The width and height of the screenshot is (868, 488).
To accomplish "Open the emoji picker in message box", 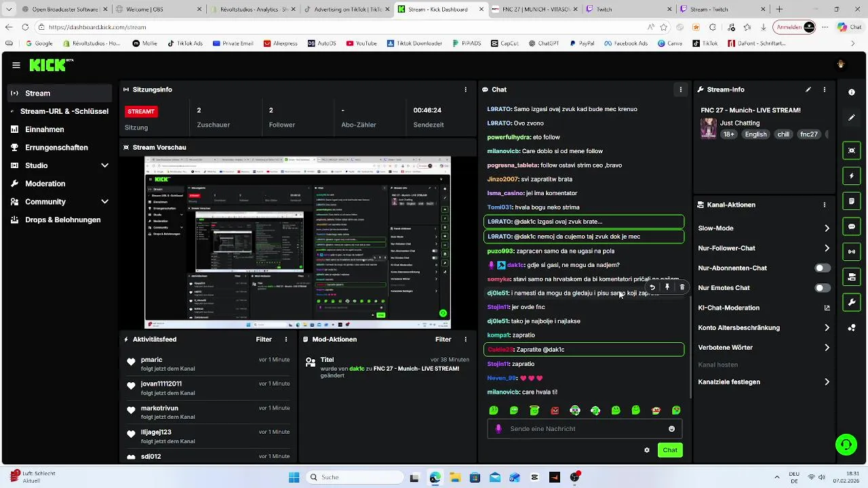I will pyautogui.click(x=672, y=429).
